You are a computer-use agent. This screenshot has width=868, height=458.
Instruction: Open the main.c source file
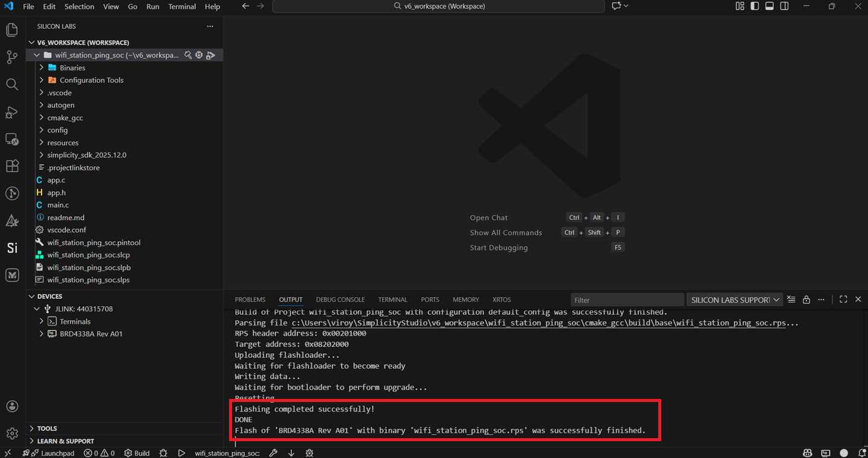(x=59, y=204)
